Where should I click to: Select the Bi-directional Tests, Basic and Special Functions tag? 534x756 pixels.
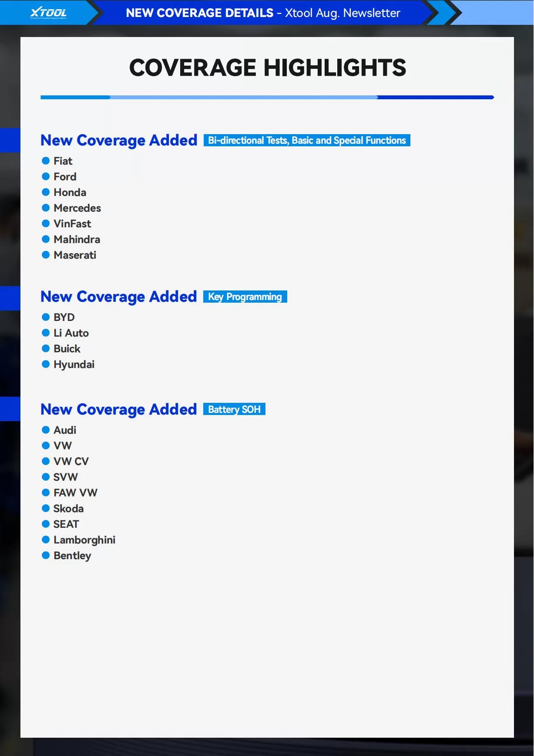pyautogui.click(x=307, y=140)
